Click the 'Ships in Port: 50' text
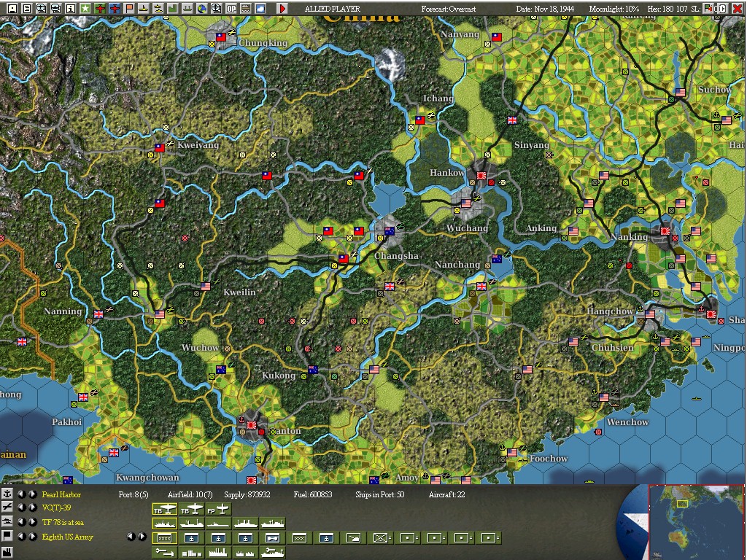 tap(379, 494)
